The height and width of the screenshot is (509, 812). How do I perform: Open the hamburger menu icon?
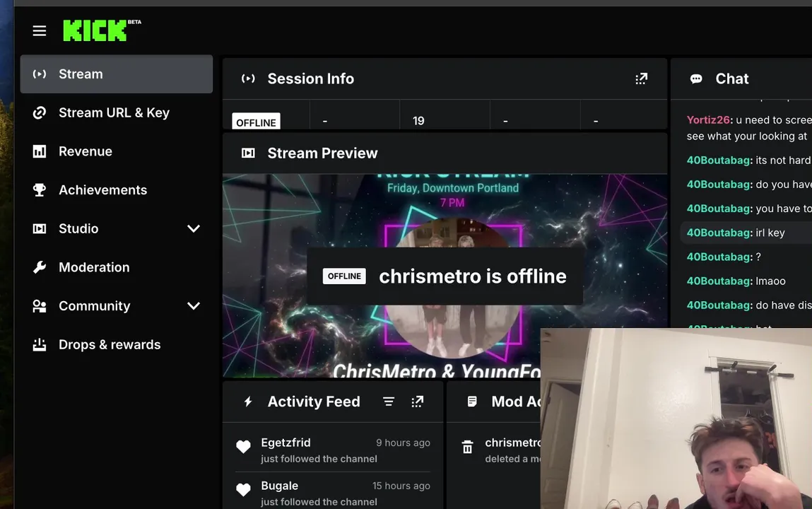coord(40,30)
